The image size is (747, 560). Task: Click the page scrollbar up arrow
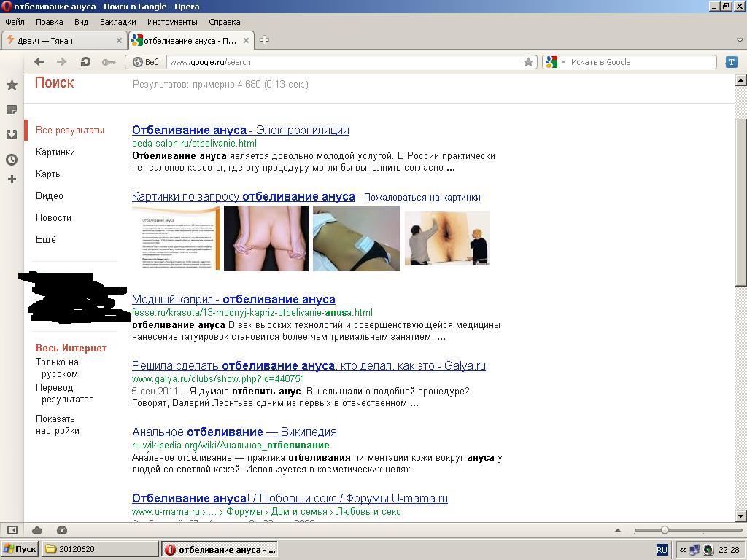pyautogui.click(x=741, y=80)
